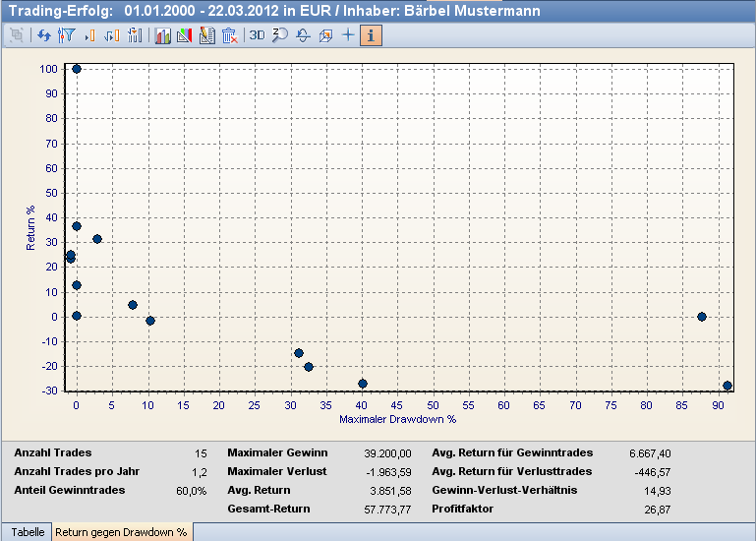The height and width of the screenshot is (541, 756).
Task: Toggle the 3D chart view
Action: pyautogui.click(x=257, y=35)
